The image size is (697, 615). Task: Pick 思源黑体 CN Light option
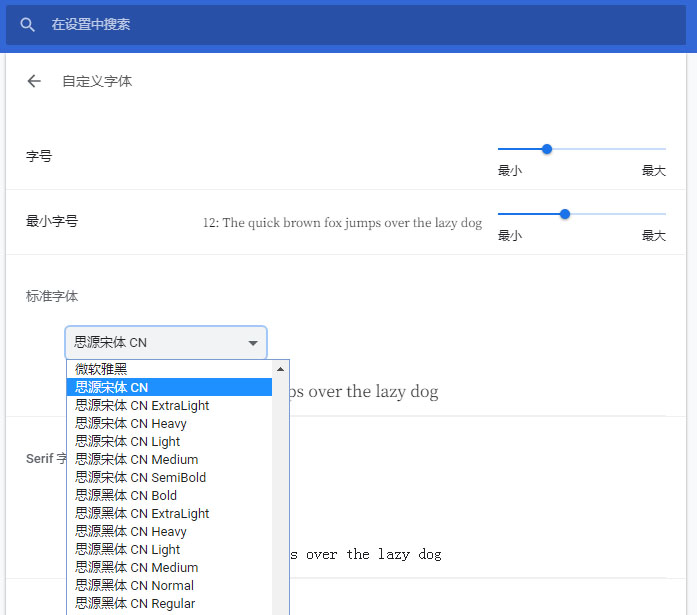point(169,549)
